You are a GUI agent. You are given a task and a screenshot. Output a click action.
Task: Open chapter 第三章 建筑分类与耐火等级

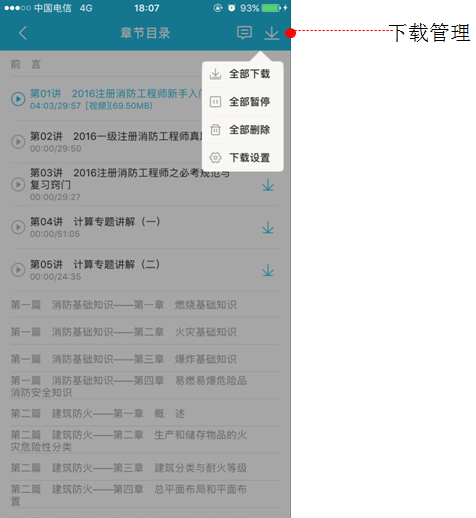(x=145, y=468)
